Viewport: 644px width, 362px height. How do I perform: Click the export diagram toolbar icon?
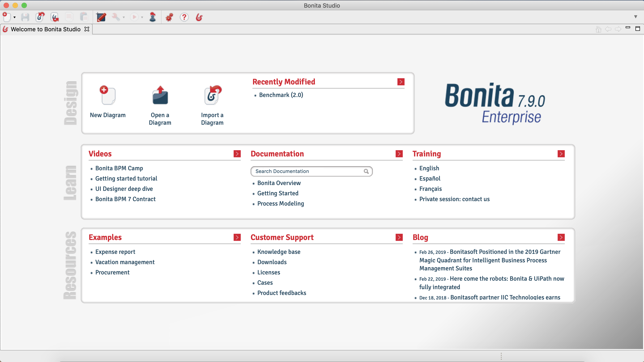pos(55,17)
